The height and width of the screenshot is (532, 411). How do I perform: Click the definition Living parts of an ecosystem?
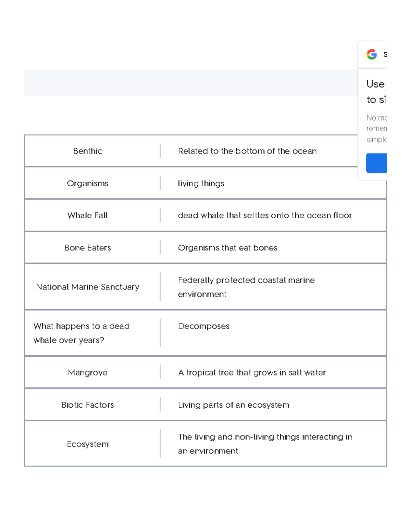coord(233,405)
